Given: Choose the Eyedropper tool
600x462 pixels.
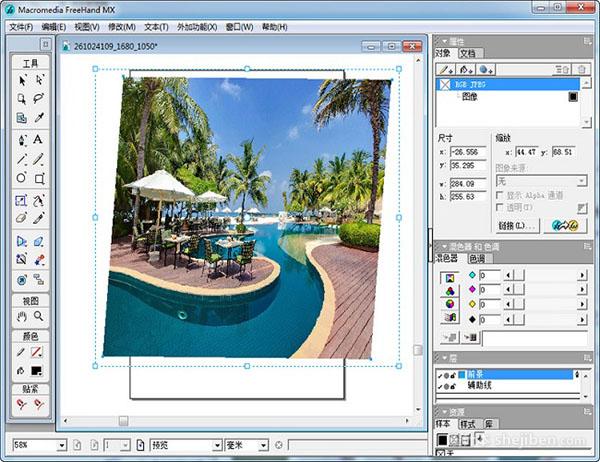Looking at the screenshot, I should click(39, 118).
